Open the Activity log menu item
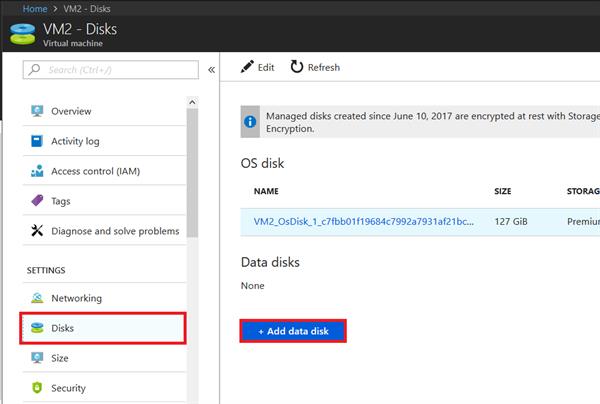This screenshot has width=600, height=404. [75, 141]
